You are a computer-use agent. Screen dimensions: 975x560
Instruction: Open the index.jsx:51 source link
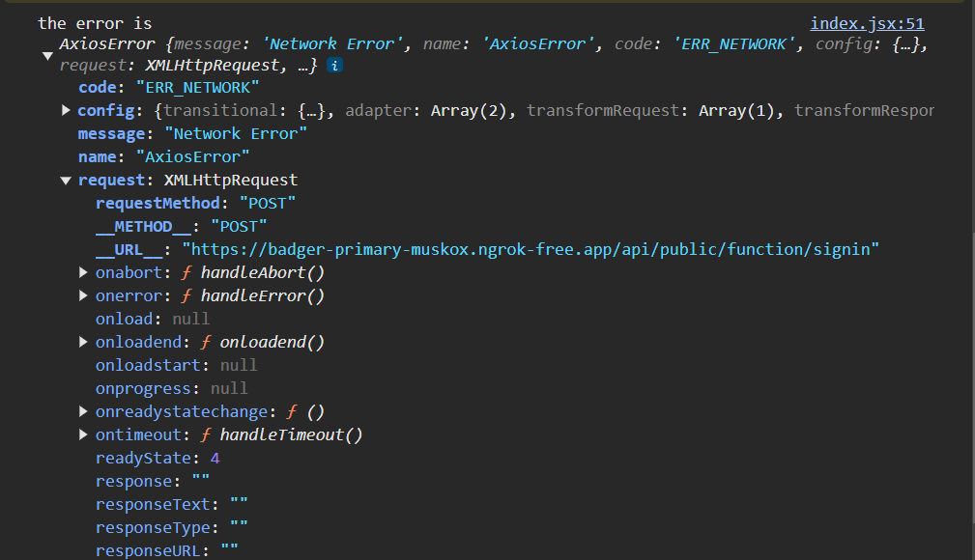click(867, 24)
